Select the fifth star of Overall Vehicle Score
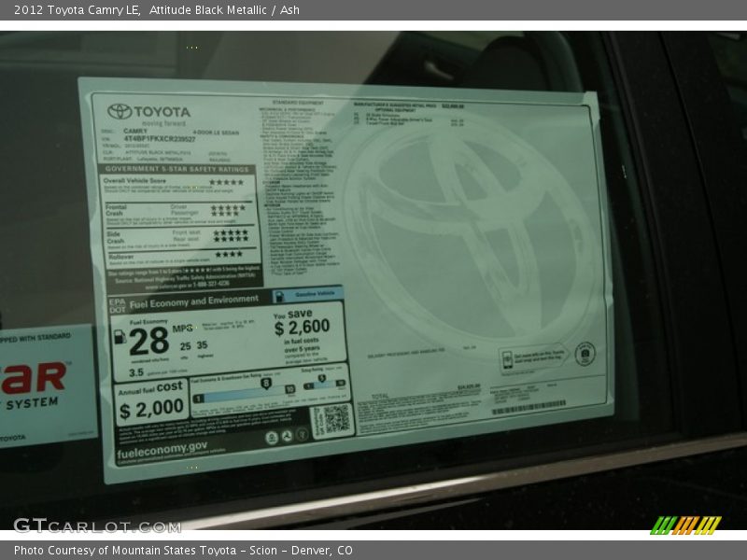The width and height of the screenshot is (747, 560). [x=243, y=182]
